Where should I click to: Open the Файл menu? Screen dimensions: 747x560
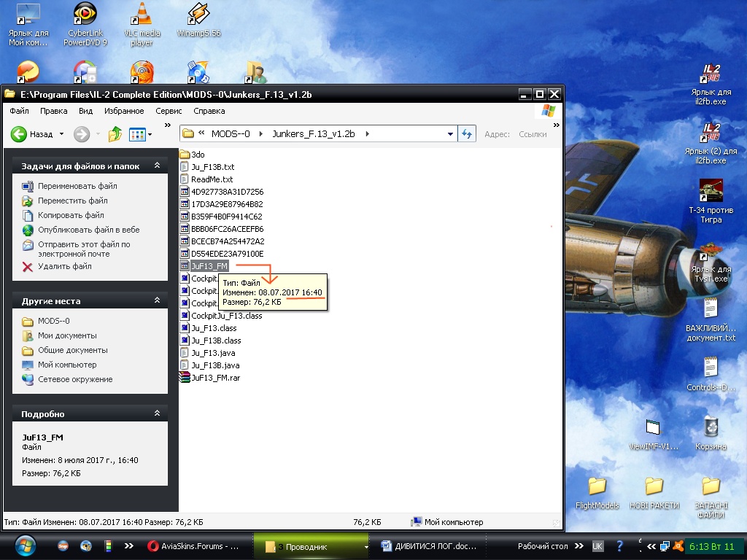click(19, 111)
